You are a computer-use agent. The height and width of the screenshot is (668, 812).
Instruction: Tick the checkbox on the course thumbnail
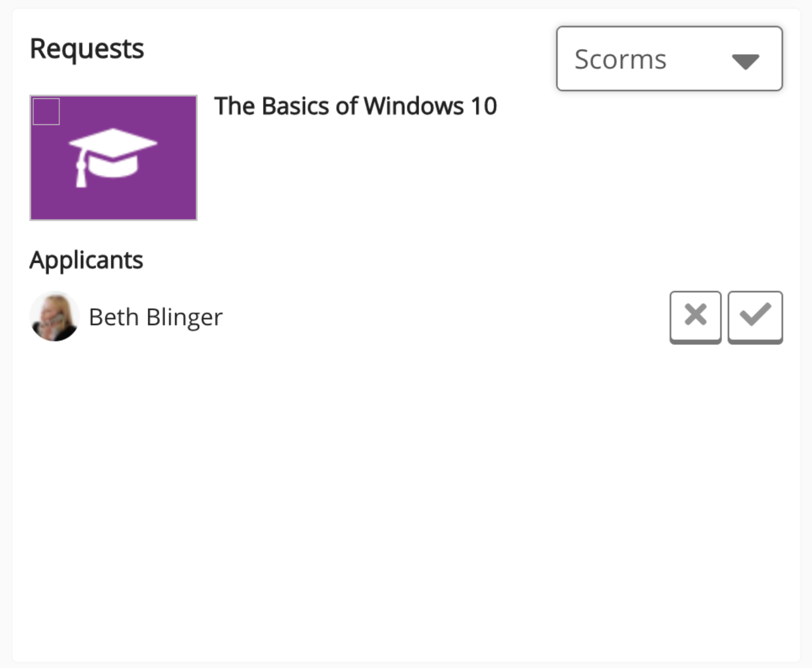coord(46,111)
